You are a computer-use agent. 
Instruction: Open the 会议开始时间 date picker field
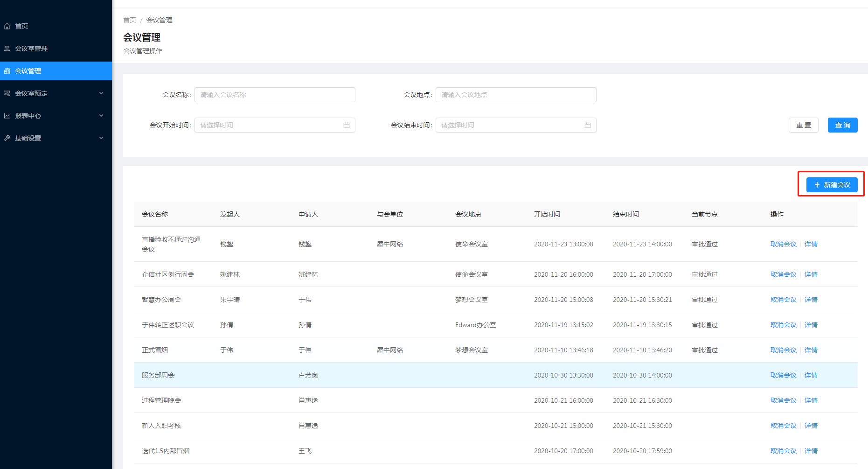coord(275,125)
